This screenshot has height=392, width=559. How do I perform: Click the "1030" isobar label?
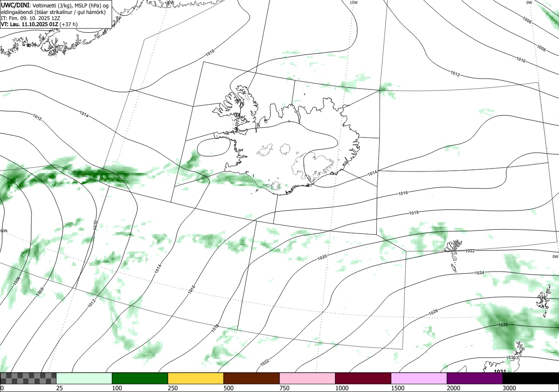[511, 358]
